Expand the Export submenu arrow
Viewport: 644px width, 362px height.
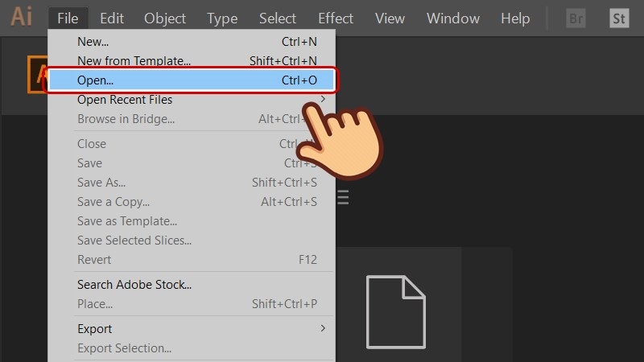click(323, 328)
